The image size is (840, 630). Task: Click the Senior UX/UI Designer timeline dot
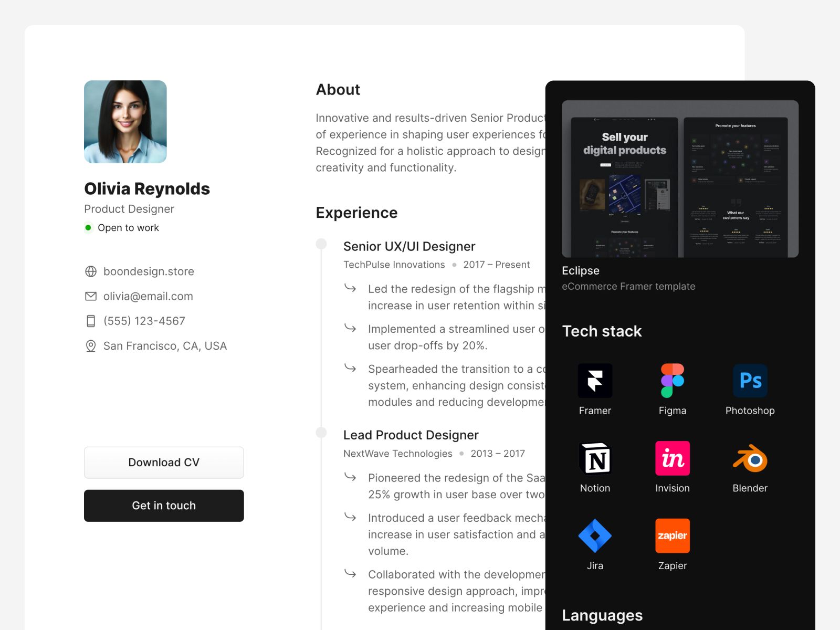coord(321,244)
